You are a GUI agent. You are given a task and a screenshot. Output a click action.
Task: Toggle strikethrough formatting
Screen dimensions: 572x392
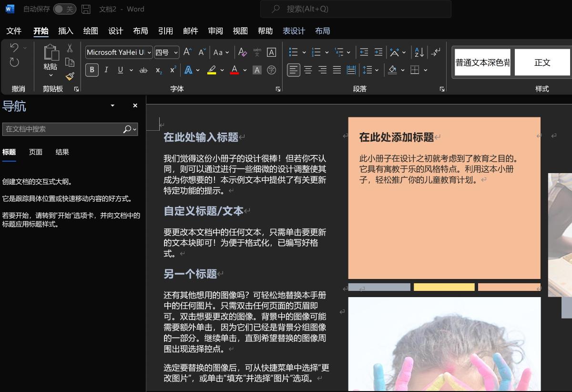point(143,70)
